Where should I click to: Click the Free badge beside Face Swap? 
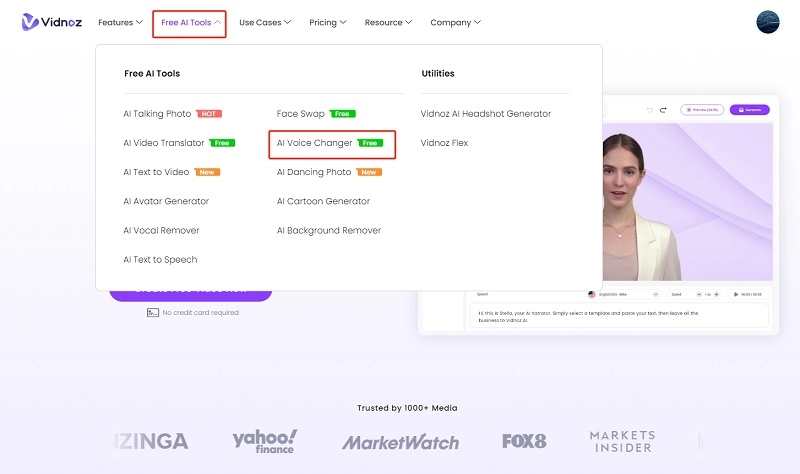[342, 114]
